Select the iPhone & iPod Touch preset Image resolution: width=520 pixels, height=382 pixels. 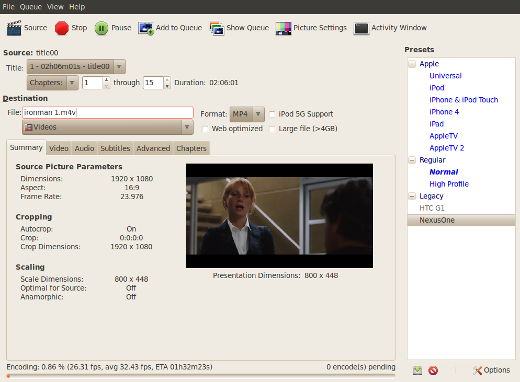[464, 100]
